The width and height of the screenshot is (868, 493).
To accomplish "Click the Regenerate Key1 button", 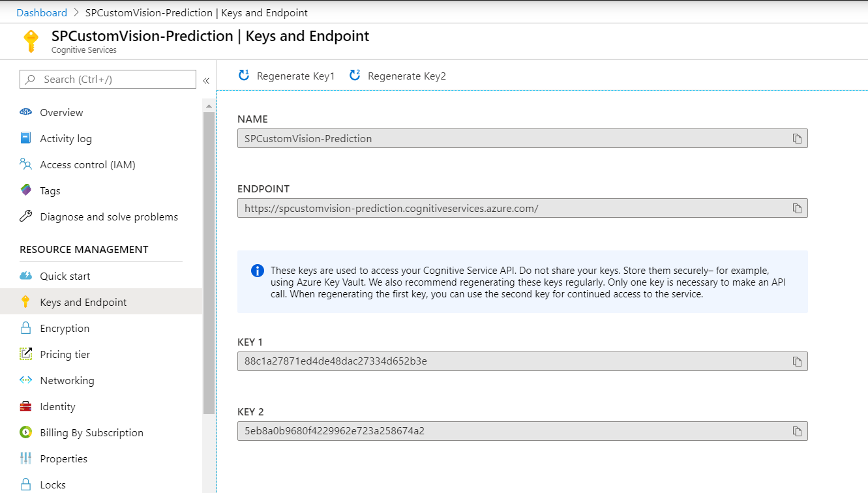I will [287, 76].
